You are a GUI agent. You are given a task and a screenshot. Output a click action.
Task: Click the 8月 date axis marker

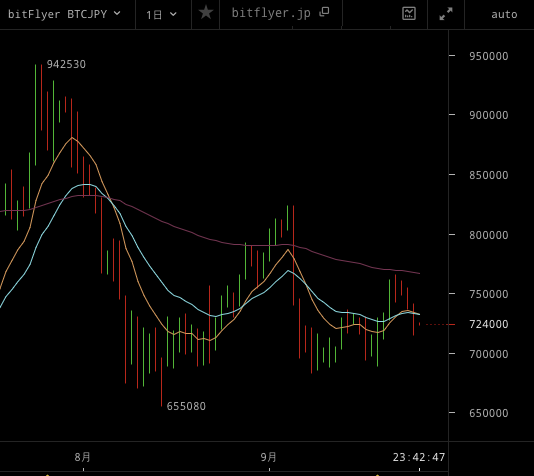pyautogui.click(x=82, y=457)
